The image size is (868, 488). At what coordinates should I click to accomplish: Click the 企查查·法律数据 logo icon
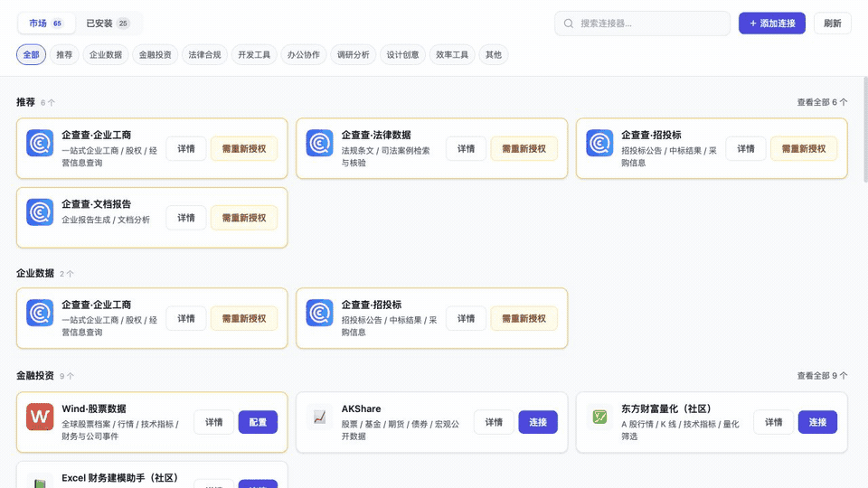pyautogui.click(x=319, y=144)
